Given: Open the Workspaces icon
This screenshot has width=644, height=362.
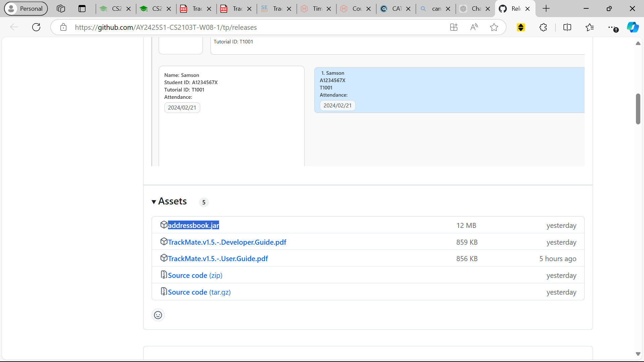Looking at the screenshot, I should tap(61, 9).
